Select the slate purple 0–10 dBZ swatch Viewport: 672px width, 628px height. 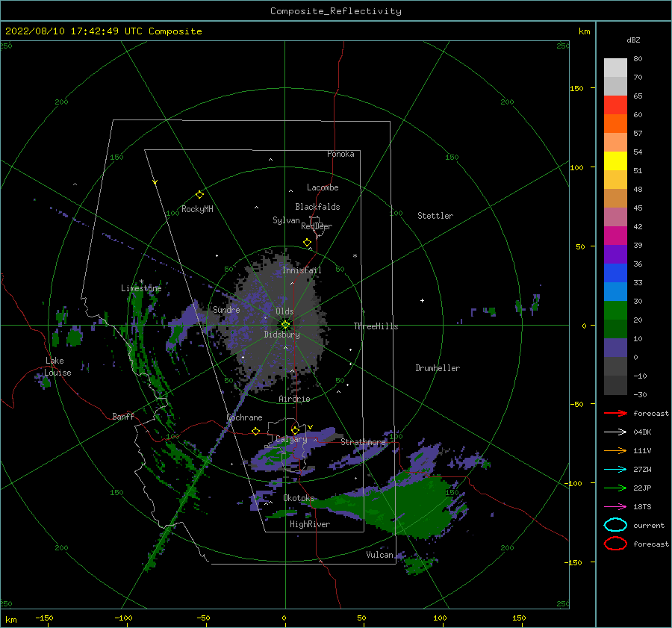tap(615, 348)
